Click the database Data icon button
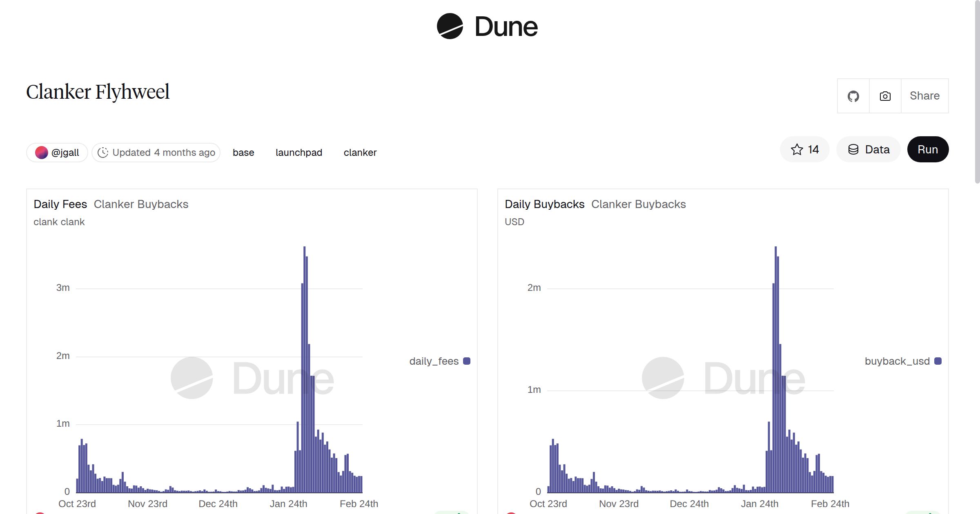 tap(853, 150)
